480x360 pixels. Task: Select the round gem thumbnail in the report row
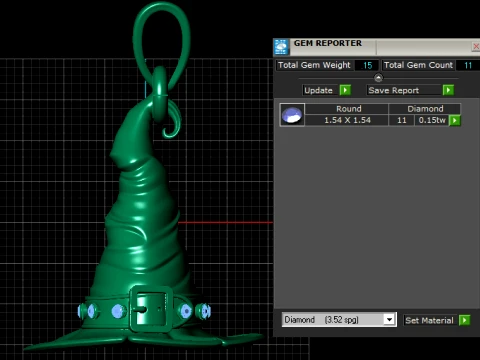[292, 115]
